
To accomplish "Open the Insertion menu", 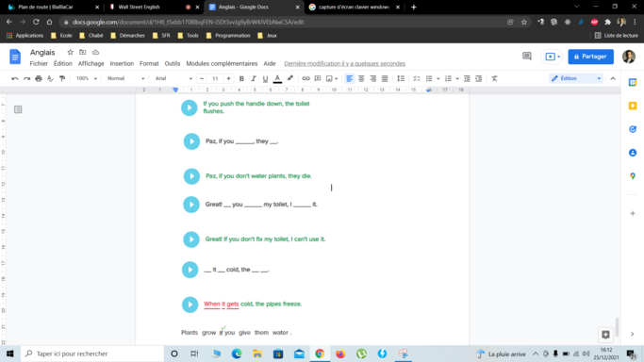I will (122, 63).
